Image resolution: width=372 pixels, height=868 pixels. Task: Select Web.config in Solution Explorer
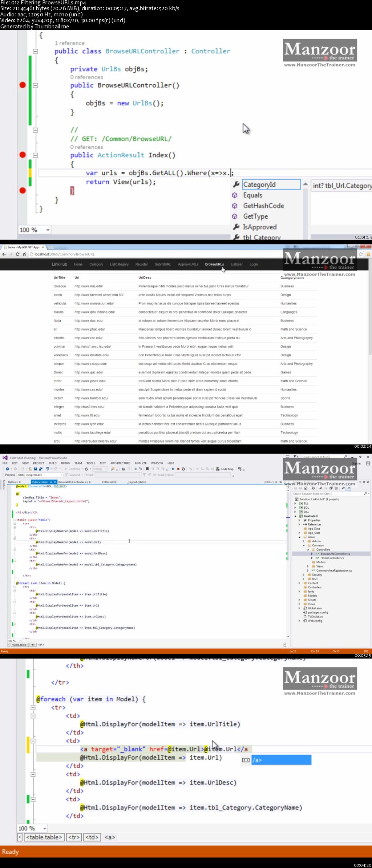click(x=315, y=621)
